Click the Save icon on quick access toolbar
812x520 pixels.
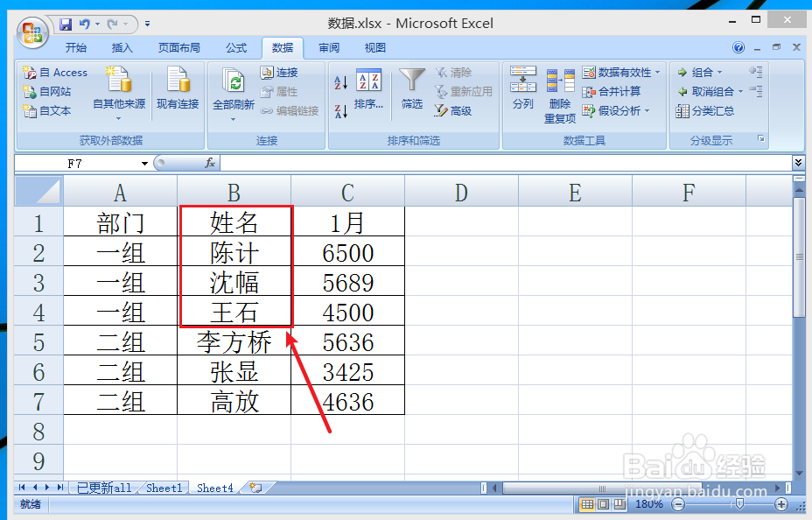coord(65,24)
